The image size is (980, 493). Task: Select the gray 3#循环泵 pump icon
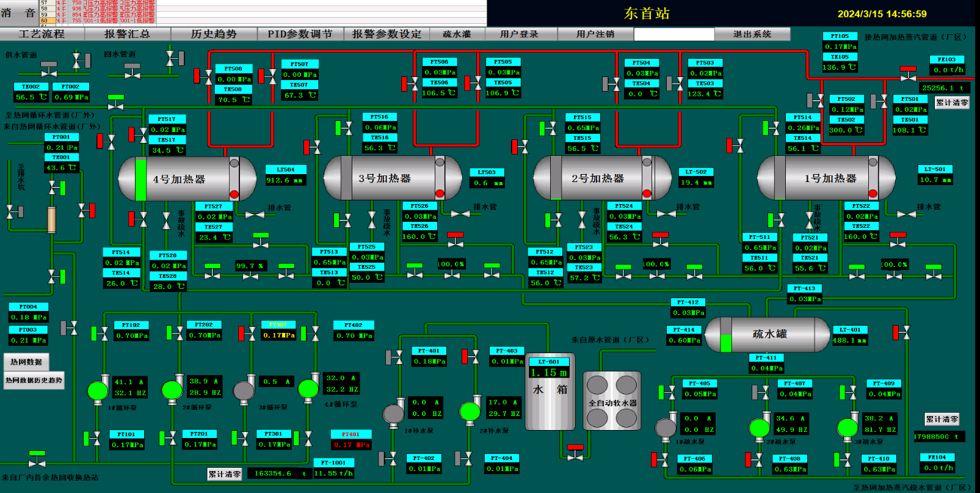click(244, 389)
